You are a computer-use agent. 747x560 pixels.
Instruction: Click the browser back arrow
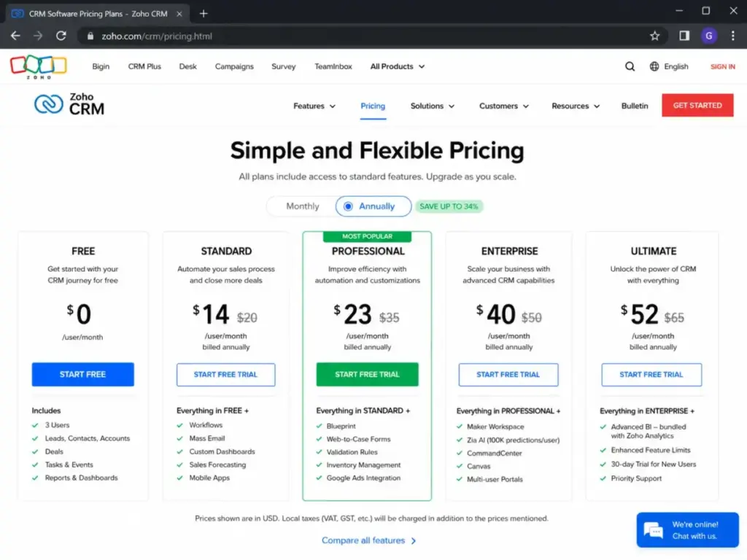(15, 36)
